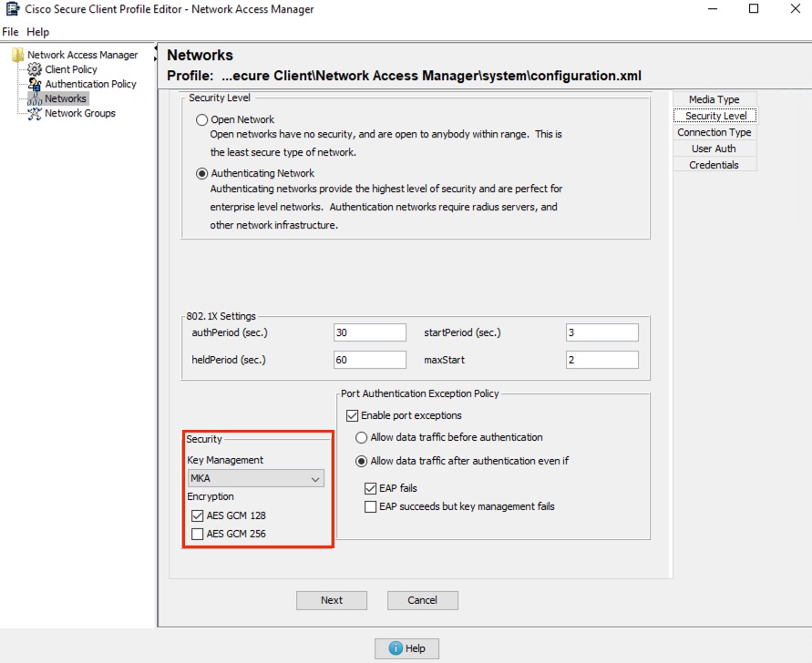Click the blue info icon on Help button
The height and width of the screenshot is (663, 812).
pyautogui.click(x=396, y=648)
